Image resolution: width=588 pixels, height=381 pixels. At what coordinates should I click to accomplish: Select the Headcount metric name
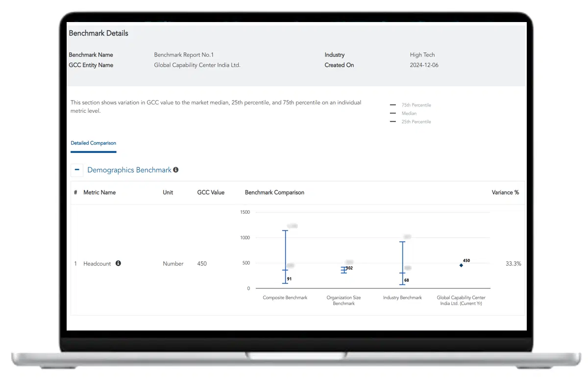point(97,264)
